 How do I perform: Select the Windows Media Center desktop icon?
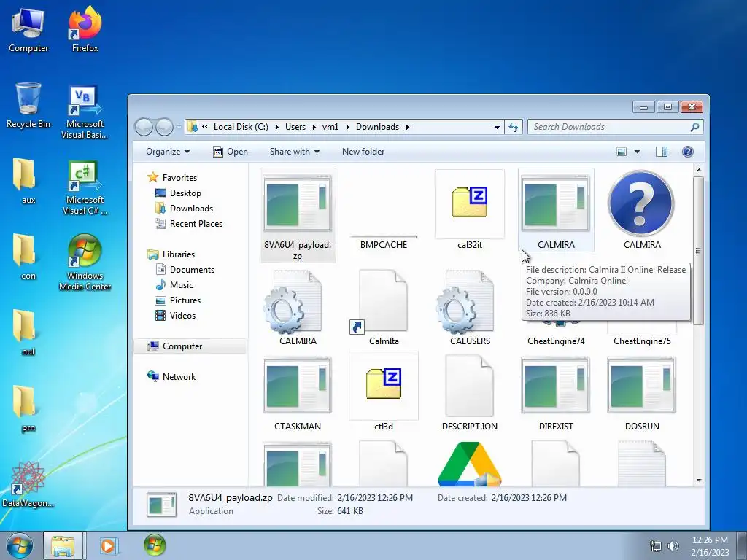[85, 262]
